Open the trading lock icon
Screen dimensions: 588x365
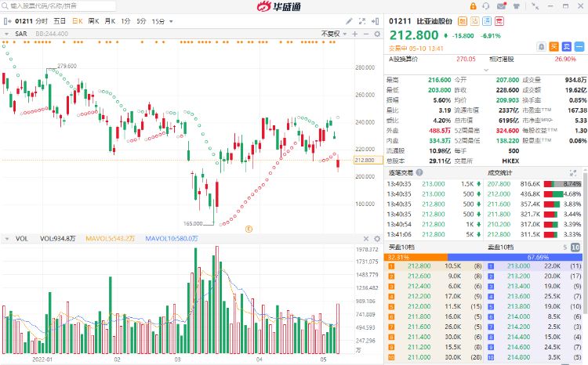(473, 6)
